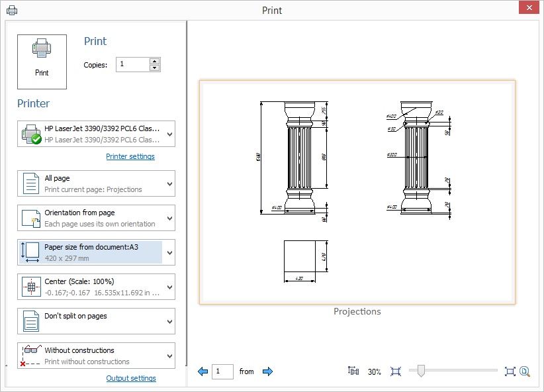Click the magnifier page preview icon

click(x=525, y=371)
